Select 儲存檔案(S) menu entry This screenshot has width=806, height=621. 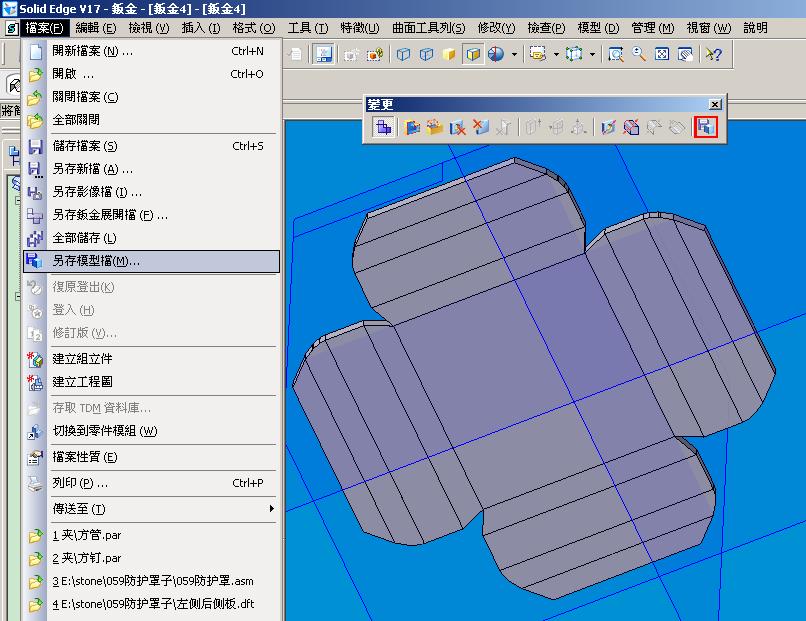[x=152, y=146]
